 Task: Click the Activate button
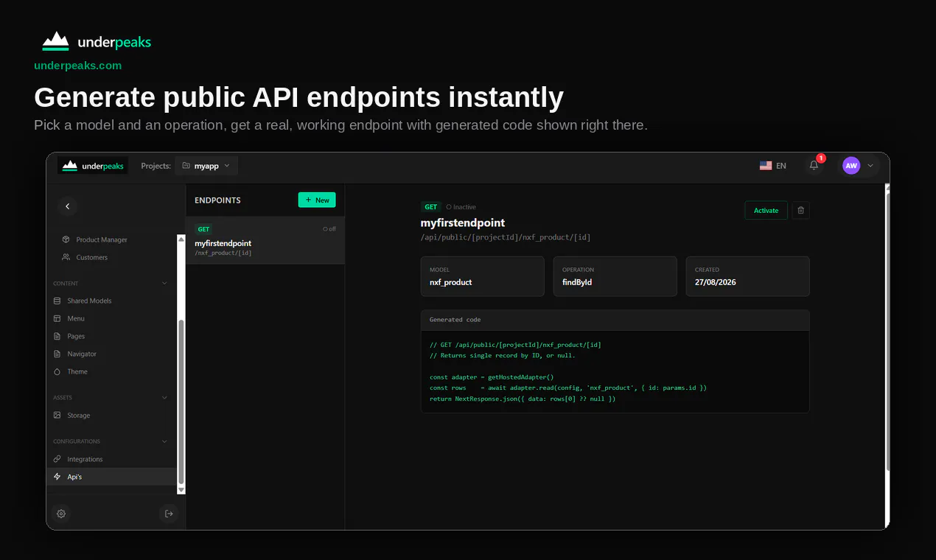766,211
